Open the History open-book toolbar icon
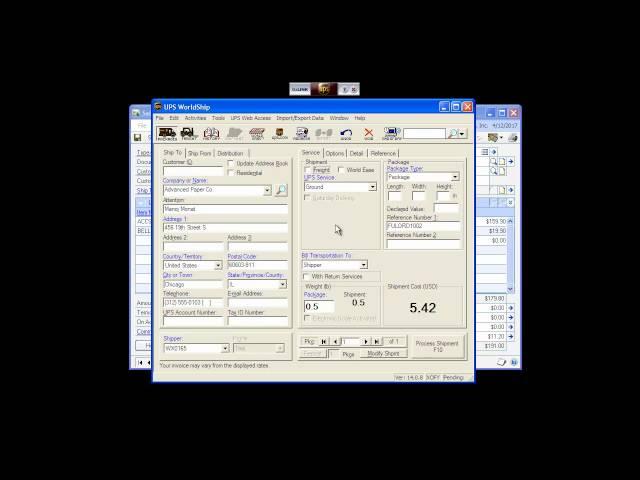 pyautogui.click(x=211, y=133)
